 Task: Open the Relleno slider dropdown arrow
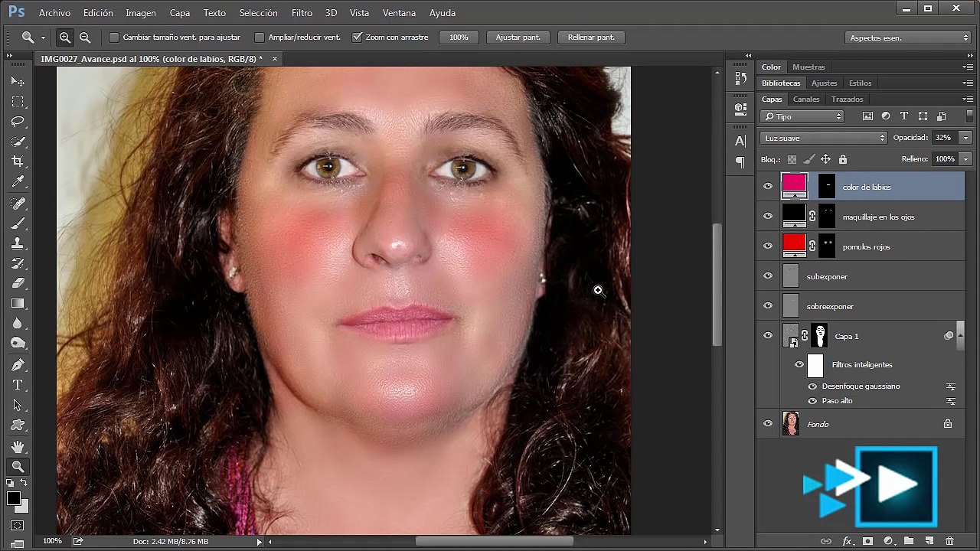[x=965, y=159]
